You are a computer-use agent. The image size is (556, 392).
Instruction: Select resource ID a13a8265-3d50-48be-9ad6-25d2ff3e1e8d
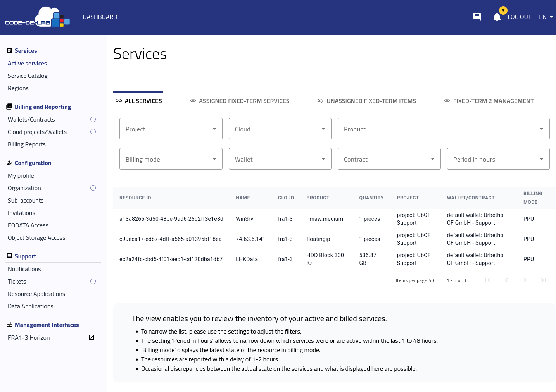(x=171, y=219)
